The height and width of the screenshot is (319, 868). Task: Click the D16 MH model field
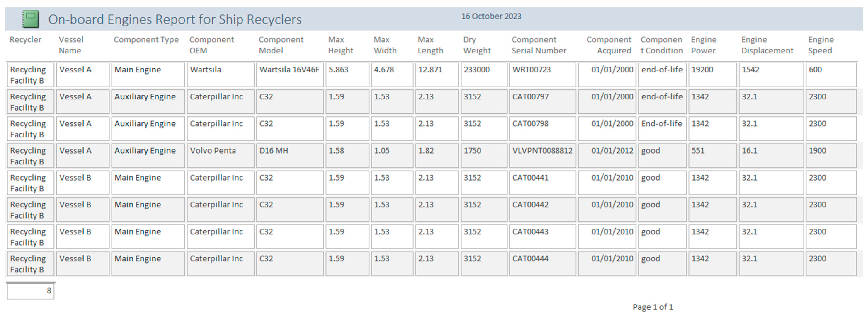pyautogui.click(x=290, y=155)
